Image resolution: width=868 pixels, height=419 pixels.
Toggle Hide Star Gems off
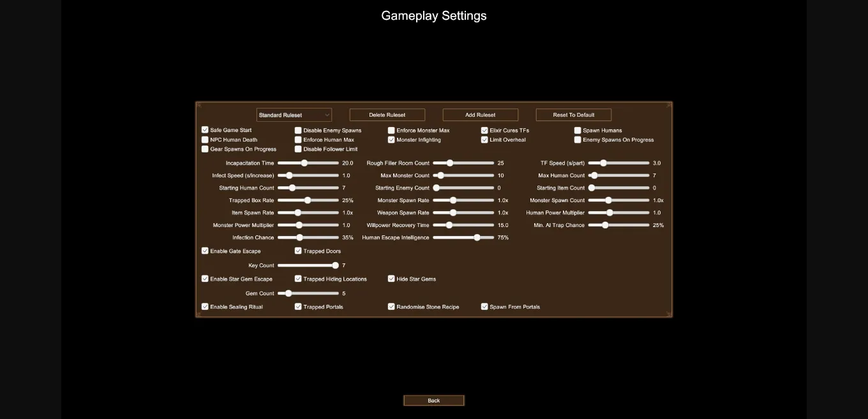pyautogui.click(x=391, y=279)
